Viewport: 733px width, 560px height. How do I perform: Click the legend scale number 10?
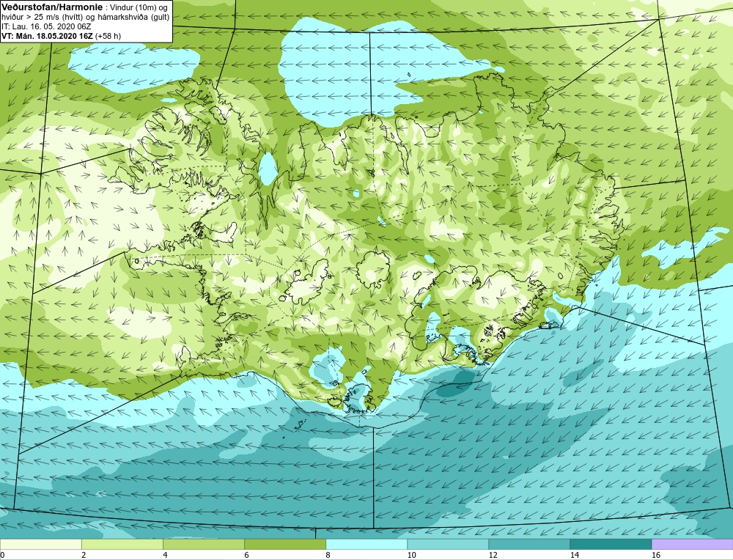coord(411,555)
